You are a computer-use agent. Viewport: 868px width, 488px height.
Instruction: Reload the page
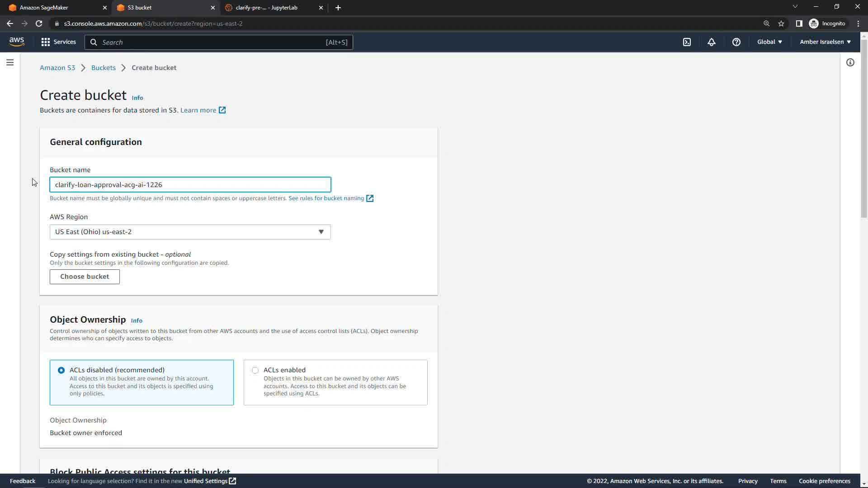(x=39, y=23)
